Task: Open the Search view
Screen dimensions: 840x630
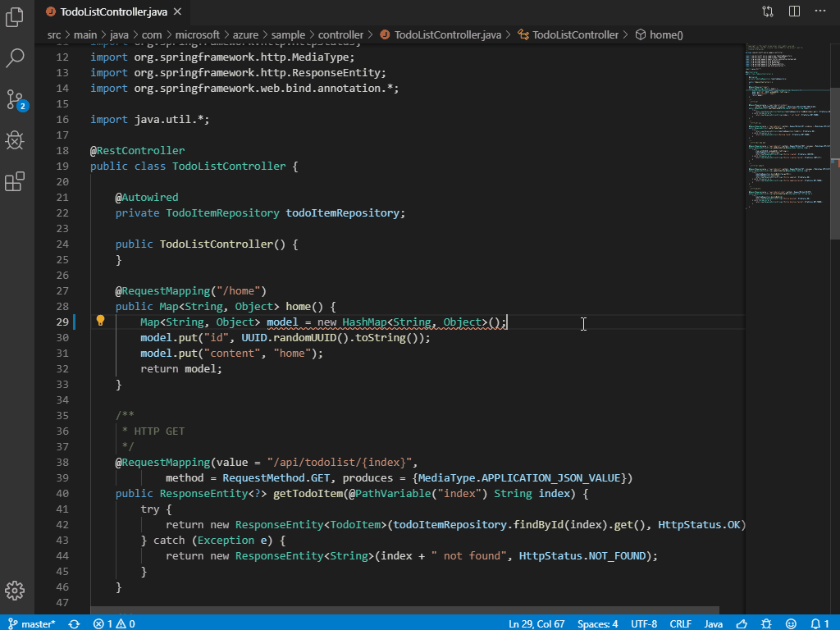Action: point(15,58)
